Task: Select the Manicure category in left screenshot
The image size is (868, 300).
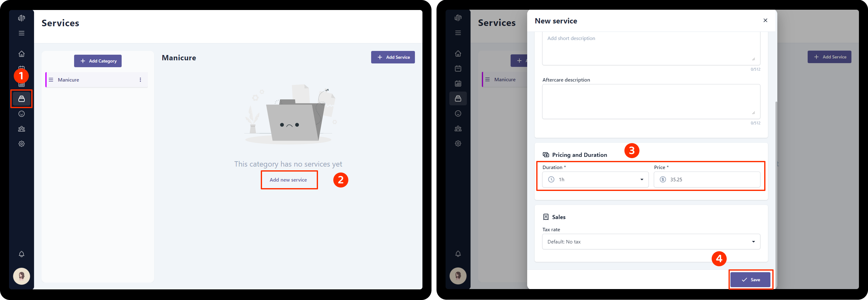Action: tap(97, 80)
